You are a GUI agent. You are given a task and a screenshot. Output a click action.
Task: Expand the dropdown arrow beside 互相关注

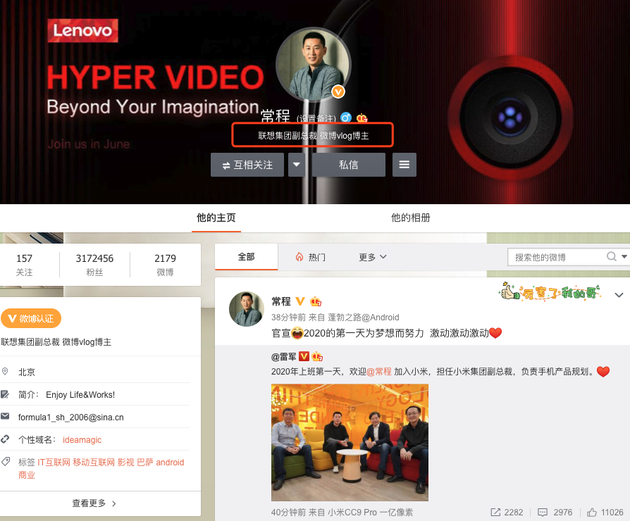[x=297, y=165]
